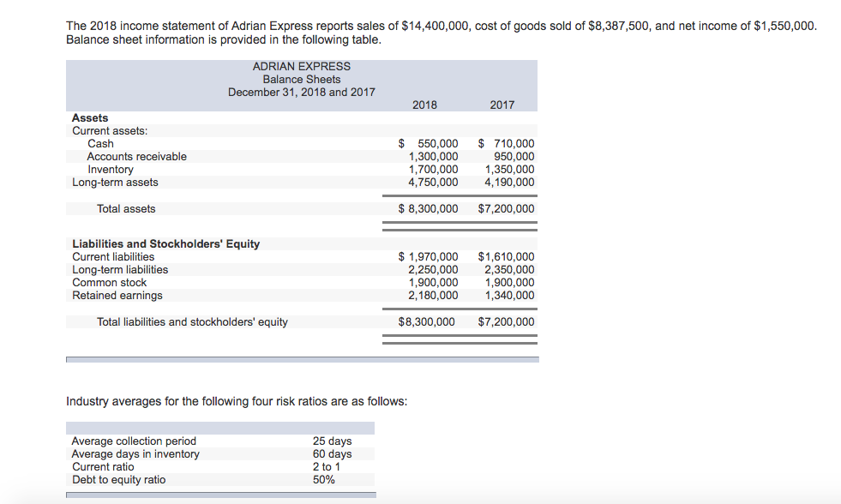Screen dimensions: 841x504
Task: Select inventory value 1,700,000
Action: 434,170
